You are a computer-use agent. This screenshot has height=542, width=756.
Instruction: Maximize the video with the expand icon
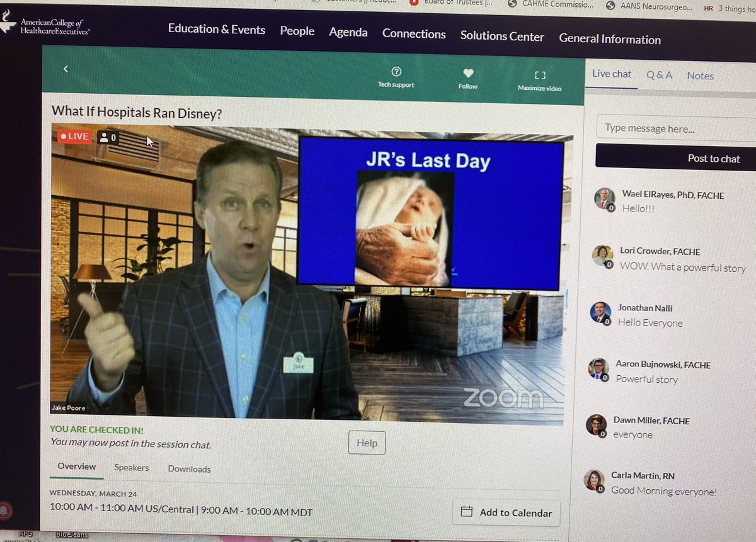coord(539,75)
